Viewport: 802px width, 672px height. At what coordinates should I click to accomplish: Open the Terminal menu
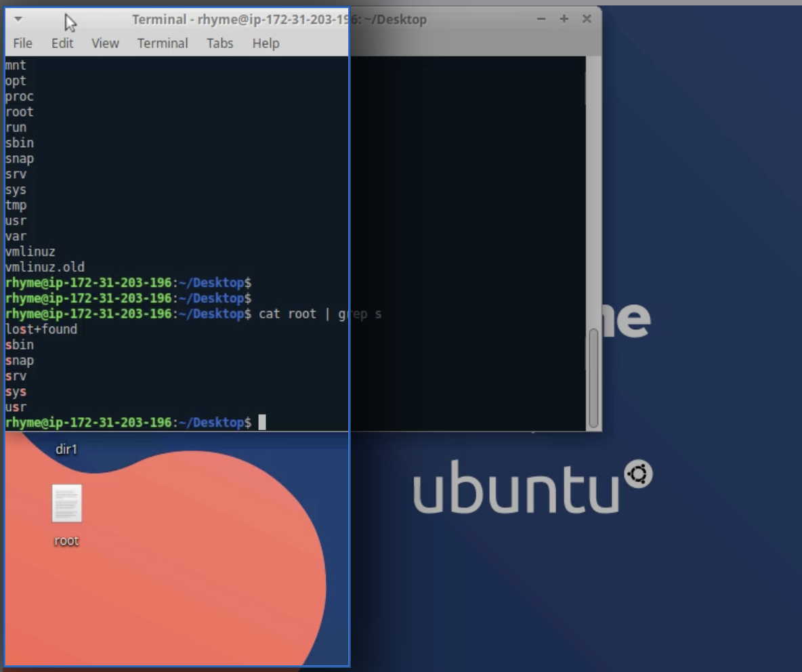point(163,43)
